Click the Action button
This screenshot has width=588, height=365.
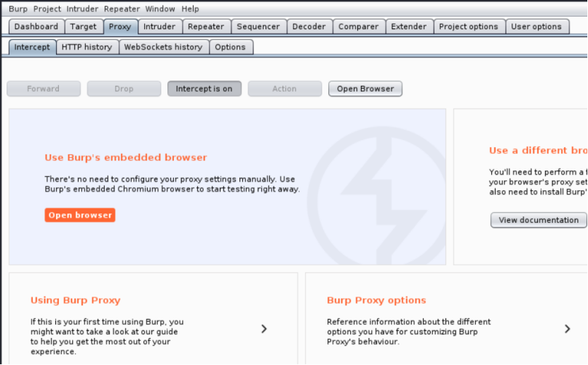click(x=285, y=89)
